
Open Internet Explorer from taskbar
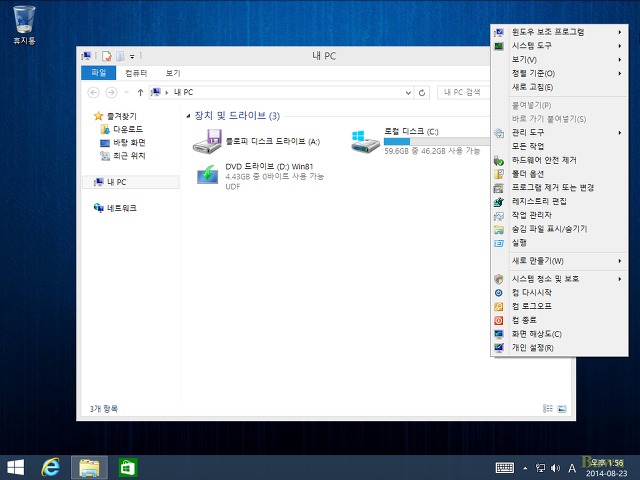[51, 467]
